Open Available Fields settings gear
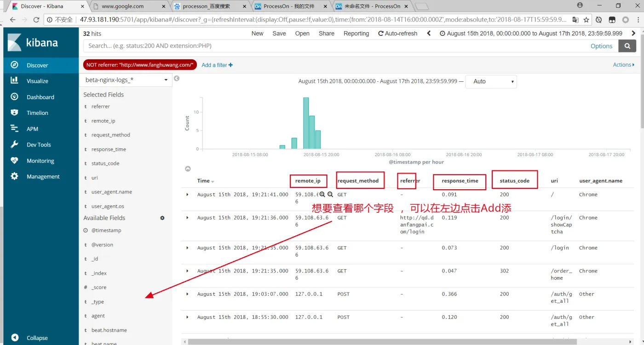 [x=162, y=218]
